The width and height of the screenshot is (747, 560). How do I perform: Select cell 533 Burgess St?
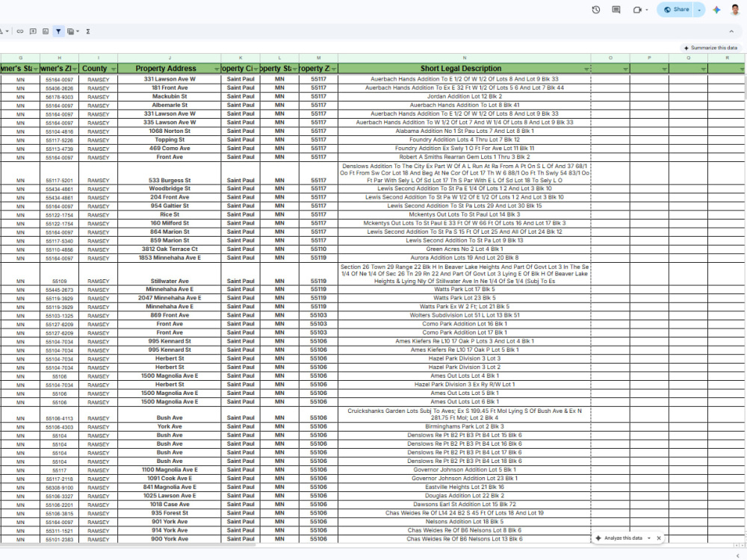[x=170, y=173]
